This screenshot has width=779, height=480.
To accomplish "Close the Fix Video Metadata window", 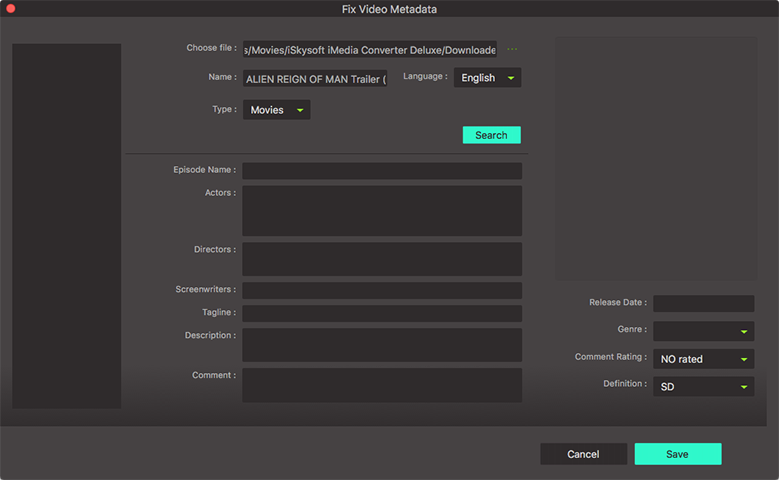I will 11,9.
